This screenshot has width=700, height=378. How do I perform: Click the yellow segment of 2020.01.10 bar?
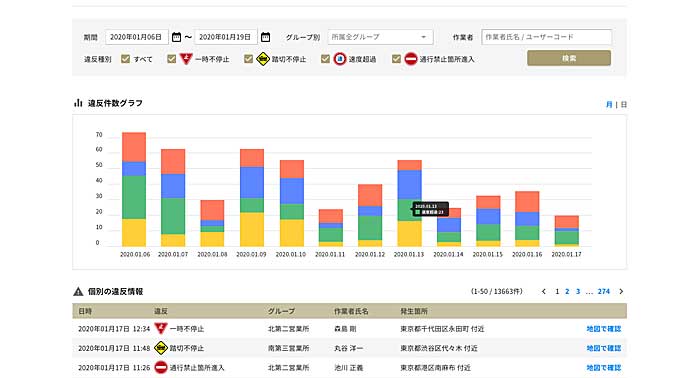click(292, 233)
